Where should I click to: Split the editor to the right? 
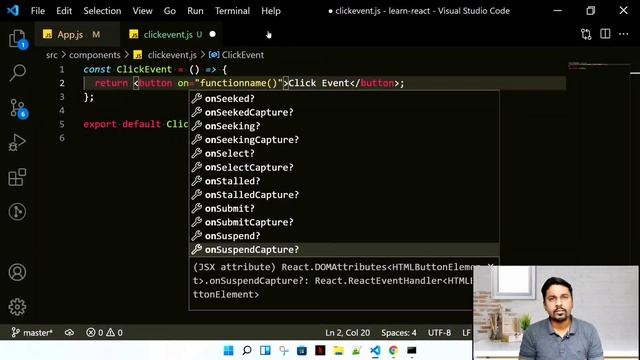pos(605,34)
